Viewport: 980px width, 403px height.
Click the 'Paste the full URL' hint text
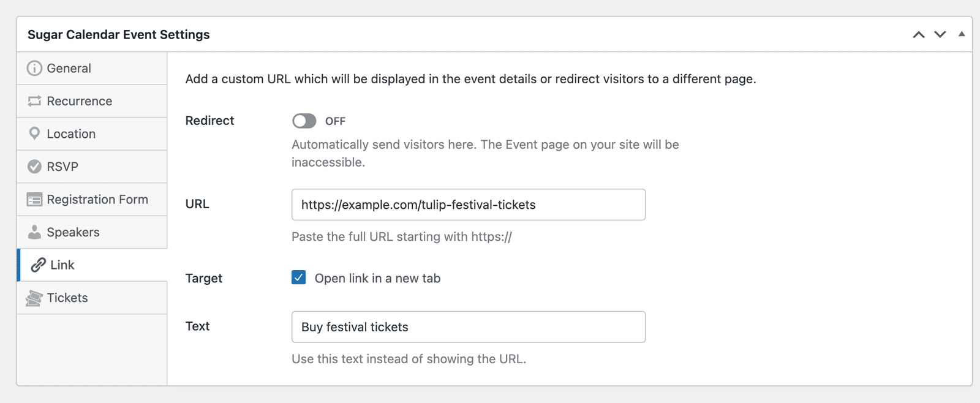pyautogui.click(x=402, y=236)
